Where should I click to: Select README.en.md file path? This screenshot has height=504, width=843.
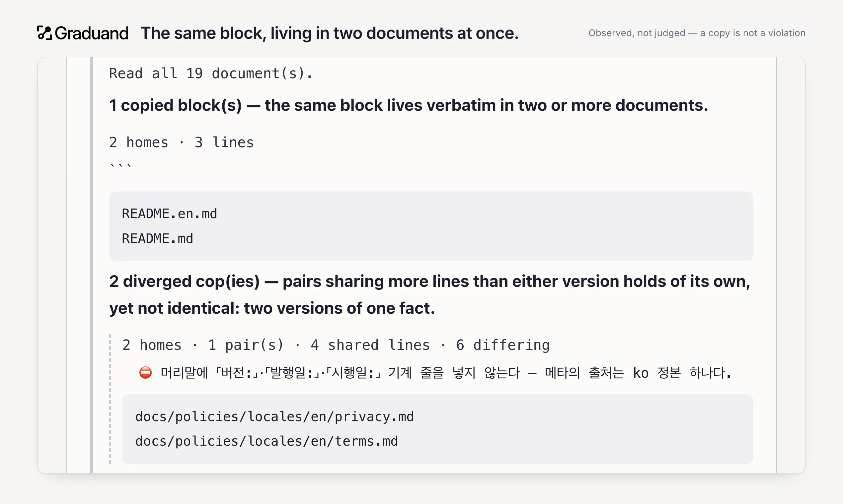(169, 214)
